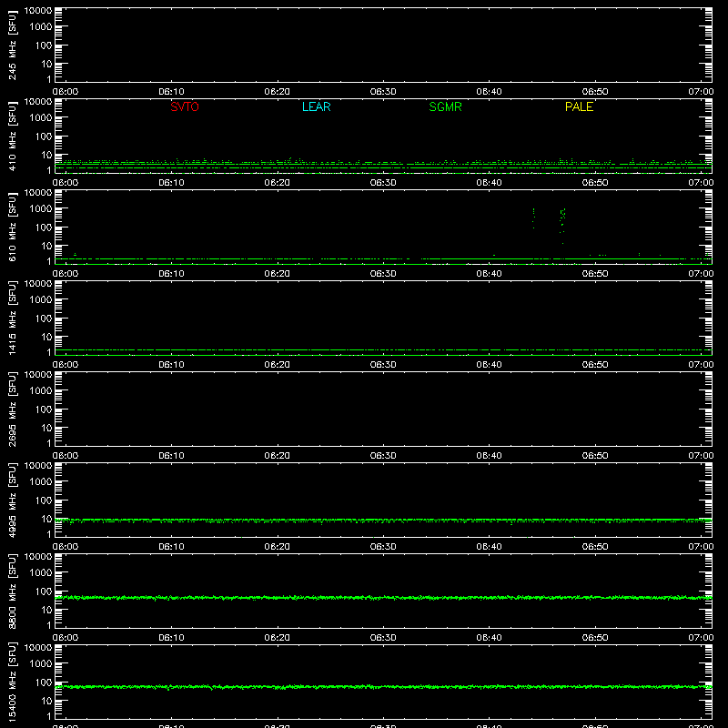
Task: Select the 610 MHz [SFU] axis title
Action: coord(12,227)
